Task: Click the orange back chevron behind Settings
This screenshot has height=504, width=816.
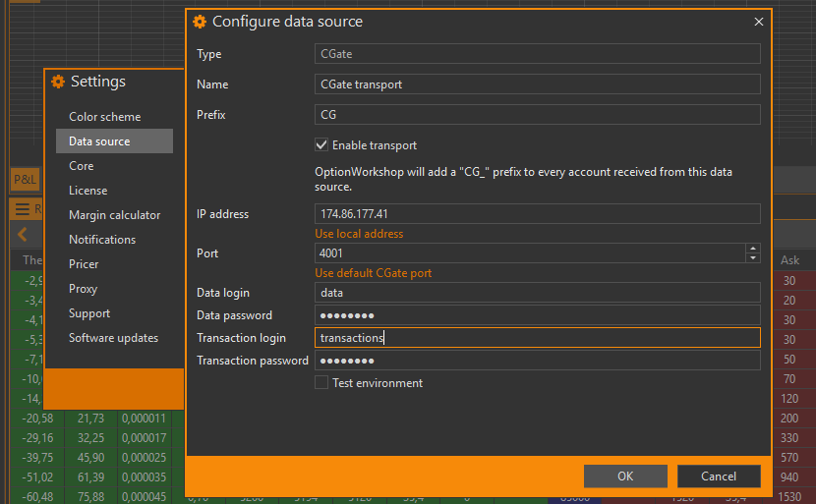Action: pyautogui.click(x=23, y=234)
